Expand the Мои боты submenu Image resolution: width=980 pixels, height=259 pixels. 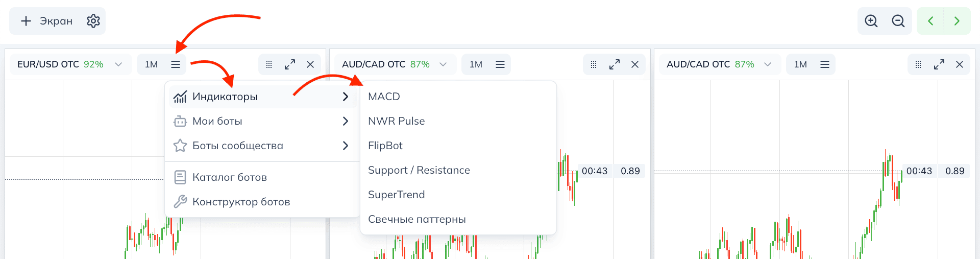pyautogui.click(x=260, y=121)
